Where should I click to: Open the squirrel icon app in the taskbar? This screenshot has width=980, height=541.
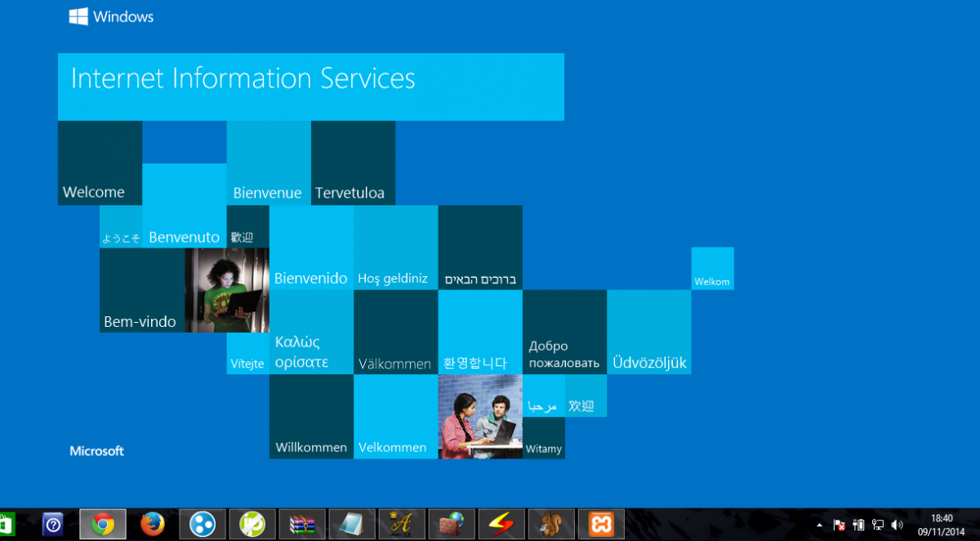pyautogui.click(x=551, y=524)
